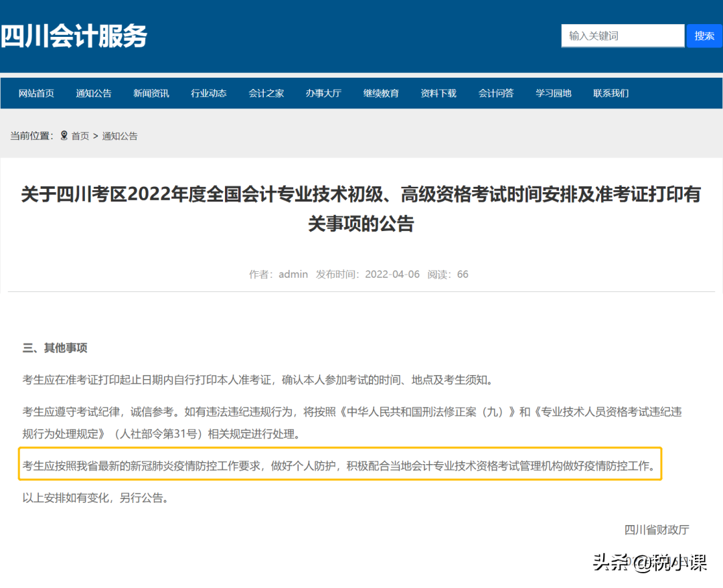Viewport: 723px width, 588px height.
Task: Open the 行业动态 navigation item
Action: pos(208,93)
